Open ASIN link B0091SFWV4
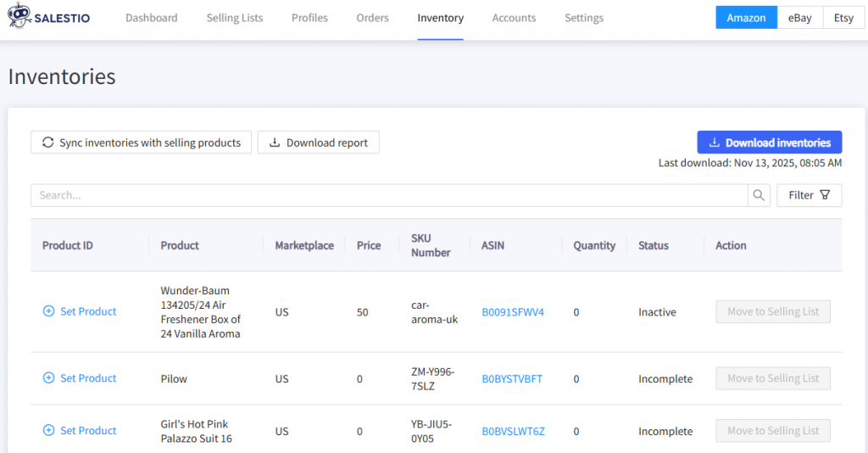 coord(513,312)
